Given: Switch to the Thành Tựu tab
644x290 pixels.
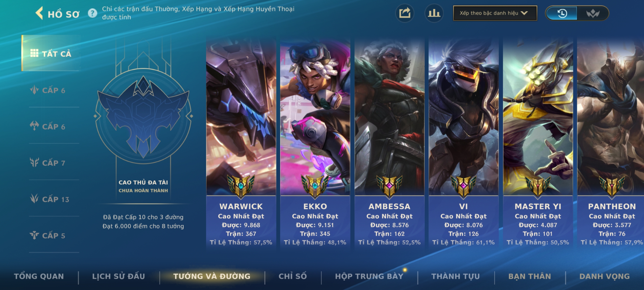Looking at the screenshot, I should click(455, 276).
